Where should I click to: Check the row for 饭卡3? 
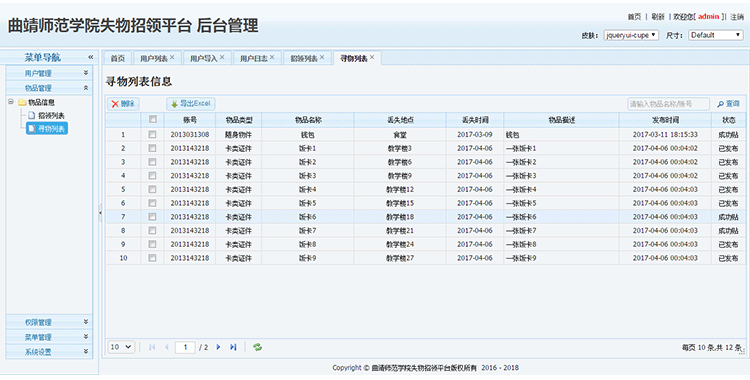point(153,176)
